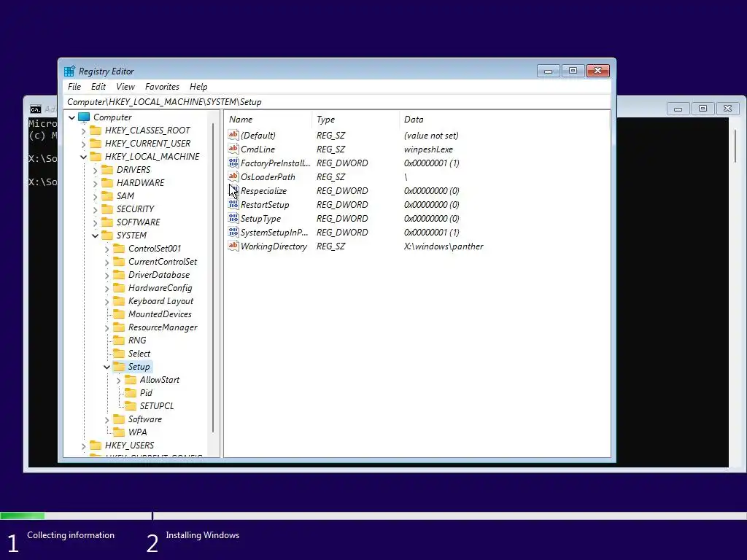The width and height of the screenshot is (747, 560).
Task: Click the registry address bar path
Action: (164, 102)
